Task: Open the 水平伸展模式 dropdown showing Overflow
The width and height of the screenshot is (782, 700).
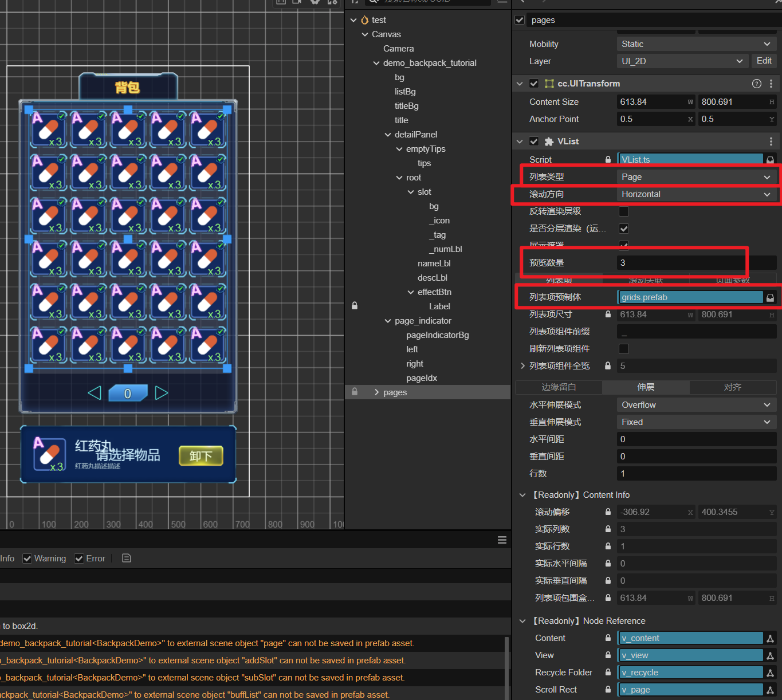Action: click(697, 405)
